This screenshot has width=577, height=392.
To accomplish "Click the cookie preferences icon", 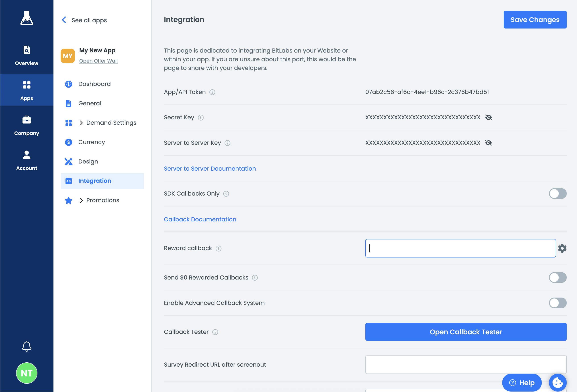I will (557, 382).
